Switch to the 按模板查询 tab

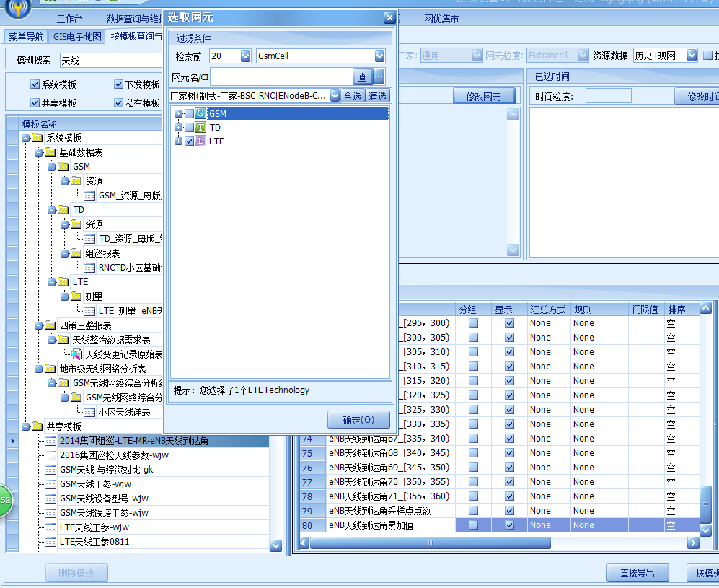[x=136, y=36]
